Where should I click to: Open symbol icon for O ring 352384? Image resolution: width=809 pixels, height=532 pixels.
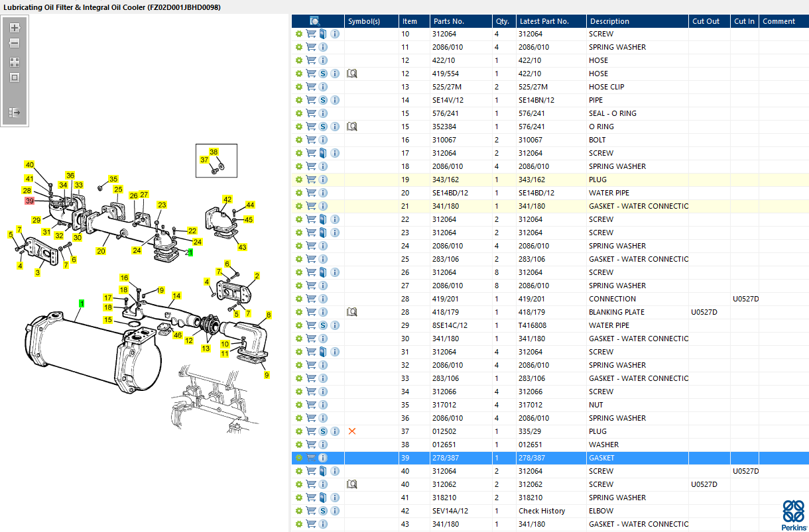click(352, 127)
